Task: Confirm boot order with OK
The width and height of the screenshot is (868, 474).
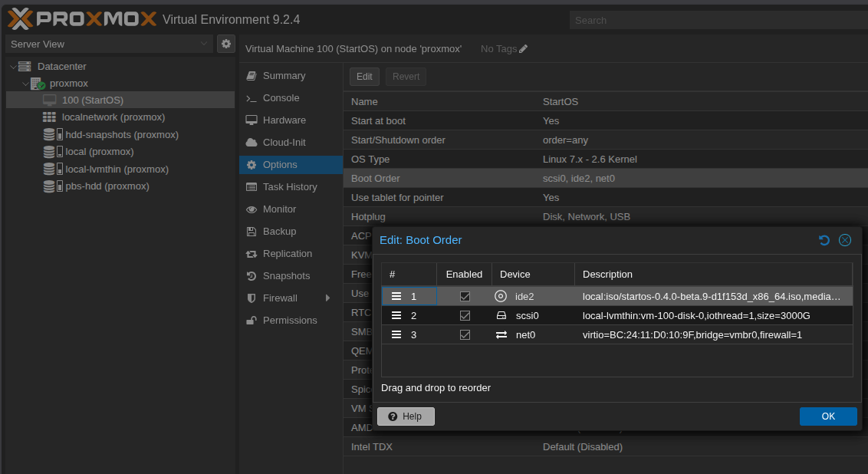Action: pyautogui.click(x=828, y=416)
